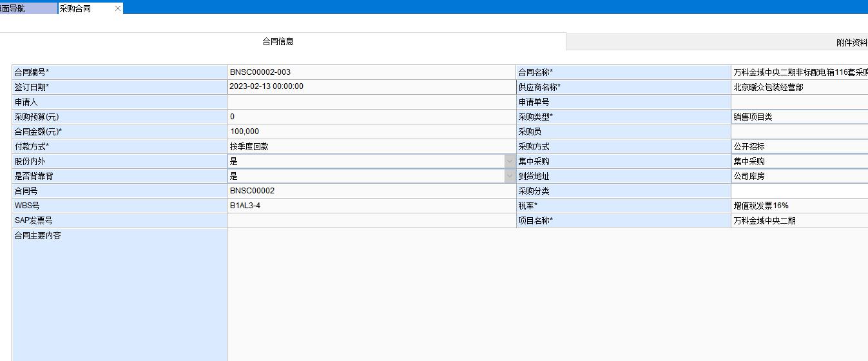Close the 采购合同 tab
This screenshot has width=868, height=361.
[x=117, y=8]
